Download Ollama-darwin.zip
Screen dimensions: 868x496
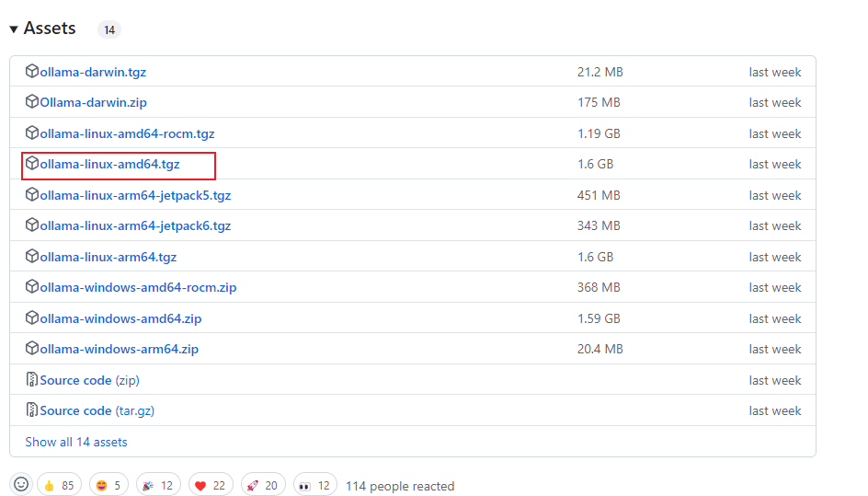point(93,102)
